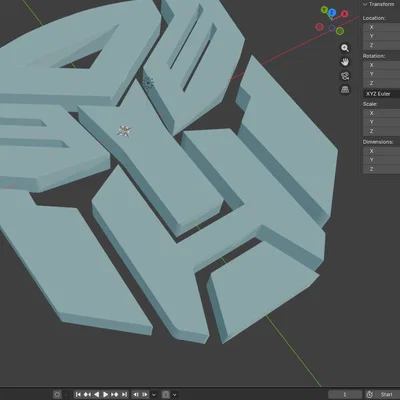Jump to the last frame
The height and width of the screenshot is (400, 400).
tap(124, 394)
